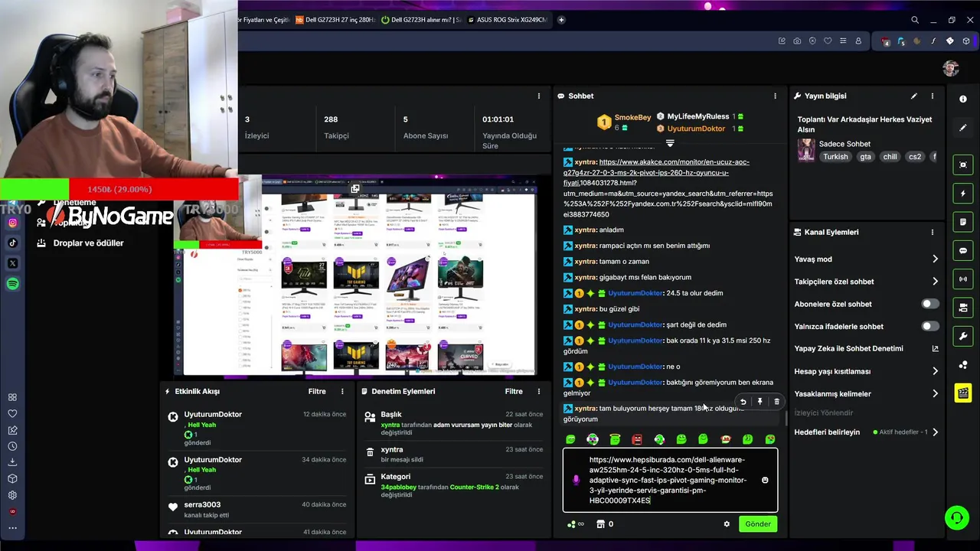The image size is (980, 551).
Task: Reply to the hovered chat message
Action: (743, 402)
